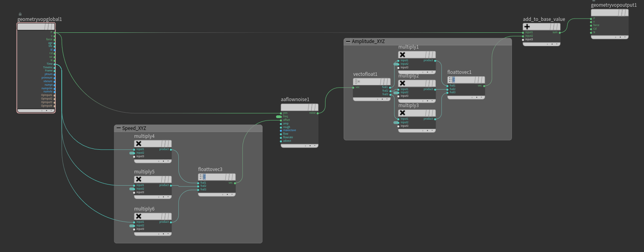The width and height of the screenshot is (644, 252).
Task: Click the floattovec1 node icon
Action: [451, 79]
